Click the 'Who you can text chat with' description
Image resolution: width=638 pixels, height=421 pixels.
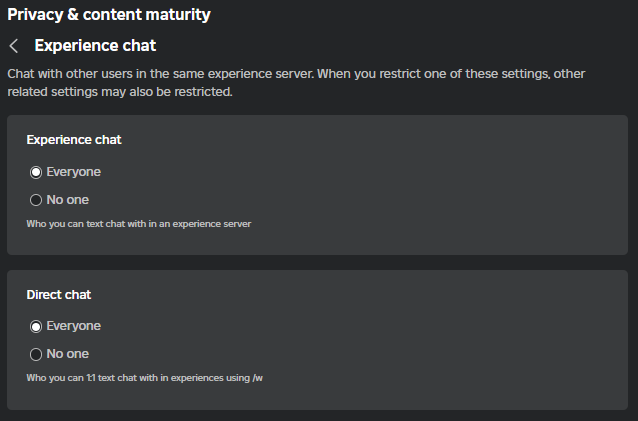(x=138, y=224)
